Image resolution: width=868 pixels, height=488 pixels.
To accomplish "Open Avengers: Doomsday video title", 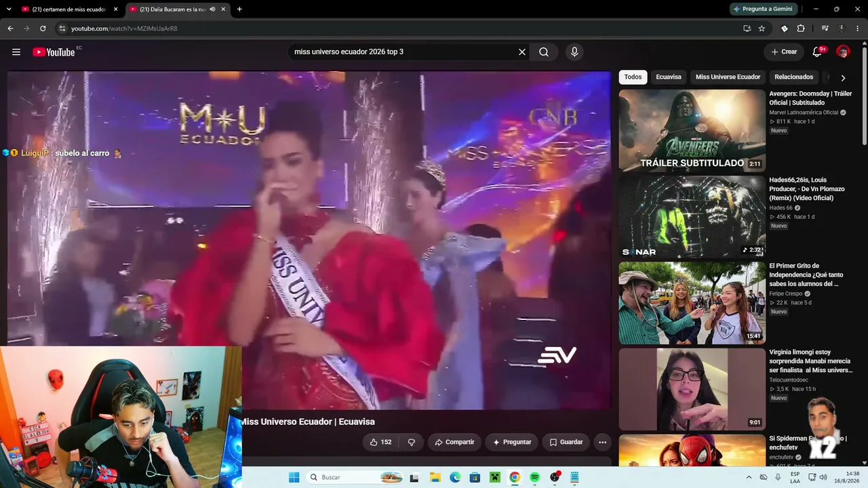I will 810,98.
